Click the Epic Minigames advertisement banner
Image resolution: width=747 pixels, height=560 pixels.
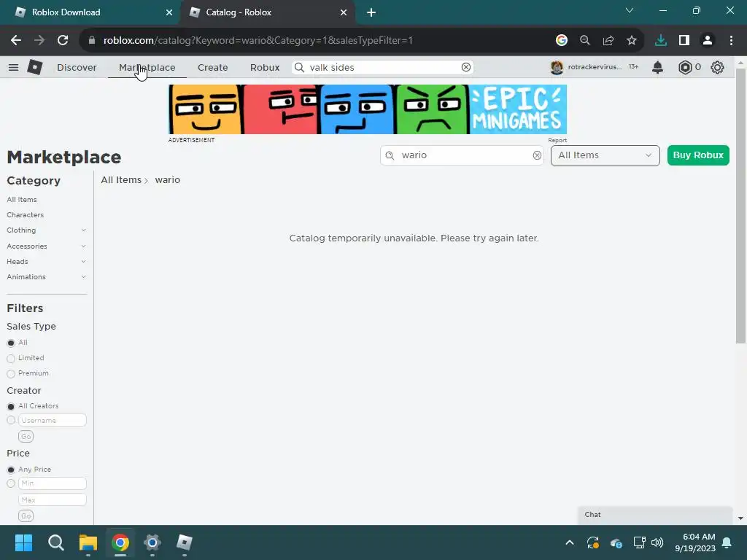[x=368, y=109]
